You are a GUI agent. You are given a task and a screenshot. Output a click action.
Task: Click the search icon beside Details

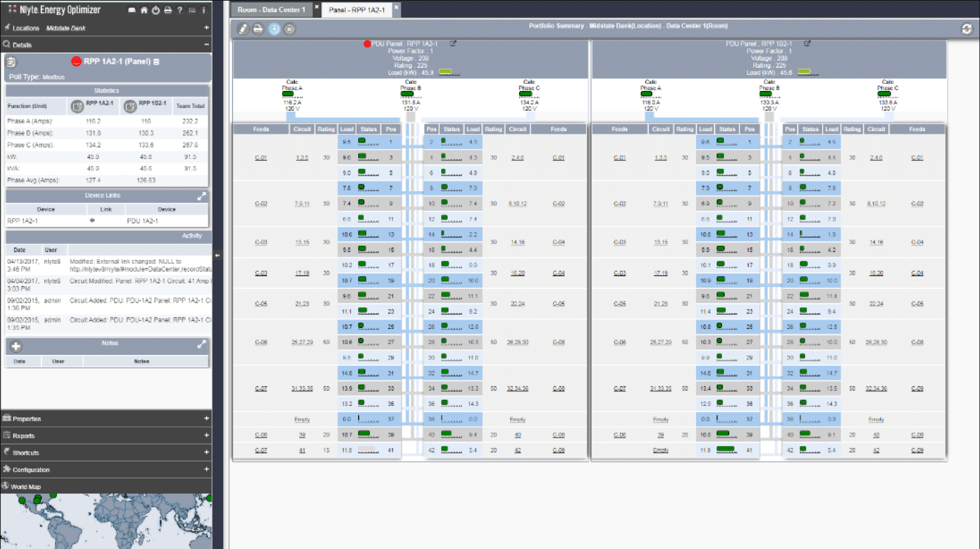pos(7,45)
